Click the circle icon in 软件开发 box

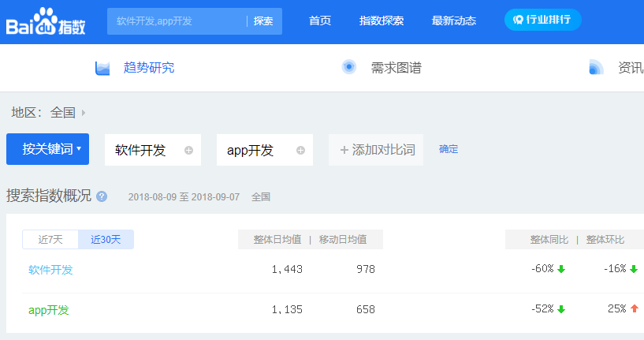pos(188,150)
